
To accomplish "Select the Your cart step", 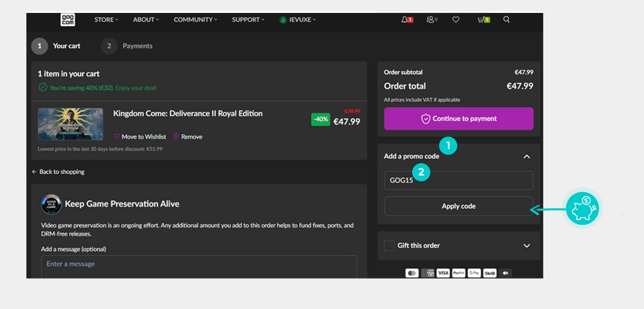I will [56, 46].
